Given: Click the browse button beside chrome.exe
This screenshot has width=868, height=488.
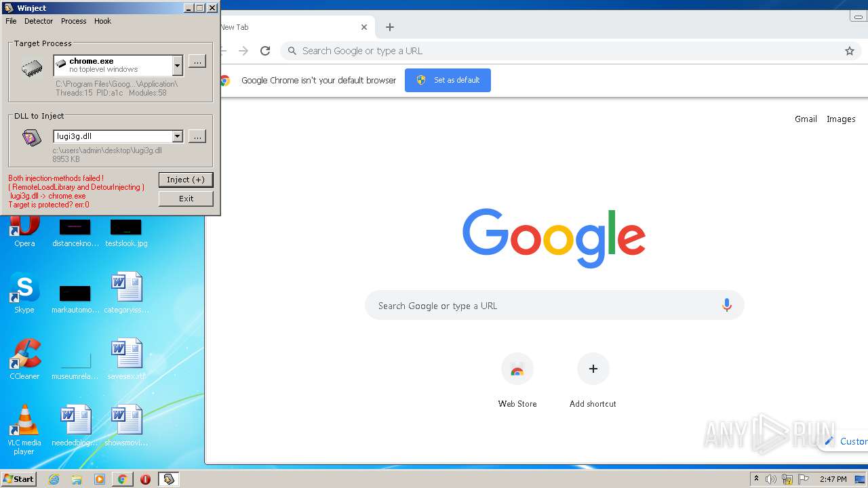Looking at the screenshot, I should (197, 62).
